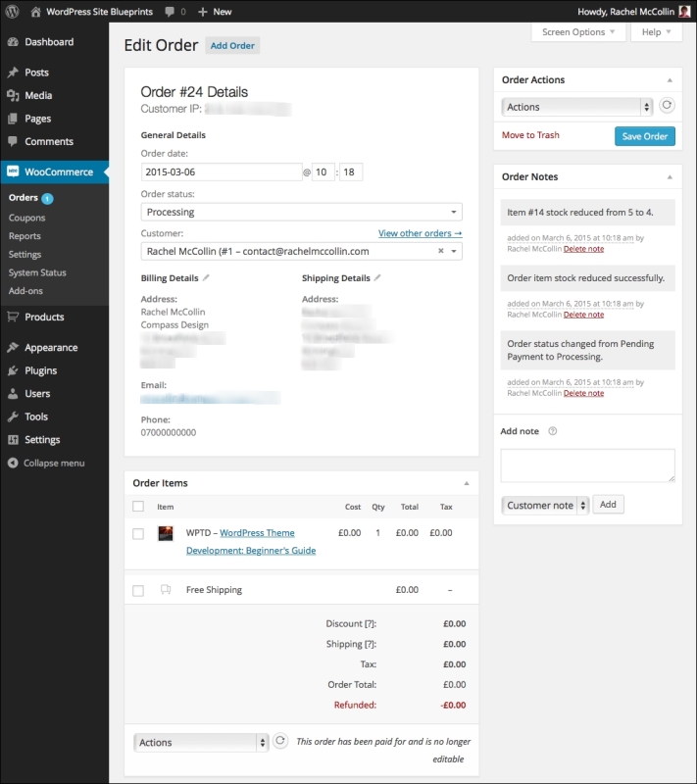Click Add button for order note
The image size is (697, 784).
608,504
